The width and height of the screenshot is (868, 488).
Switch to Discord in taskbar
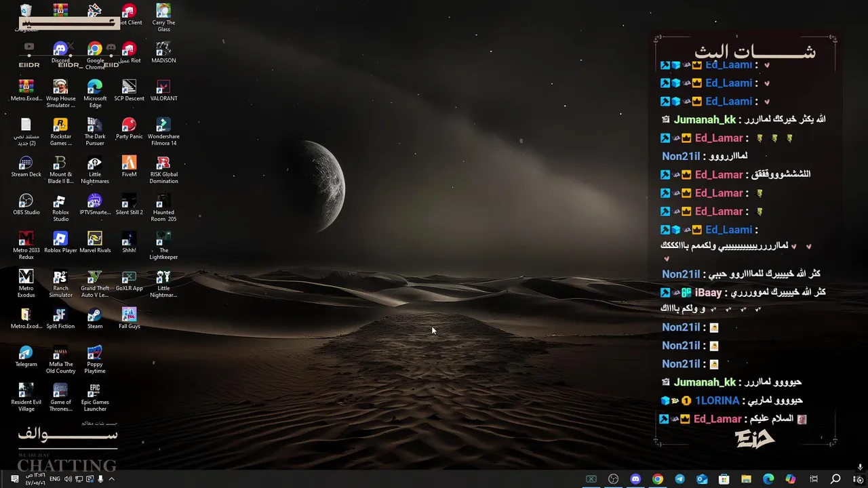635,479
